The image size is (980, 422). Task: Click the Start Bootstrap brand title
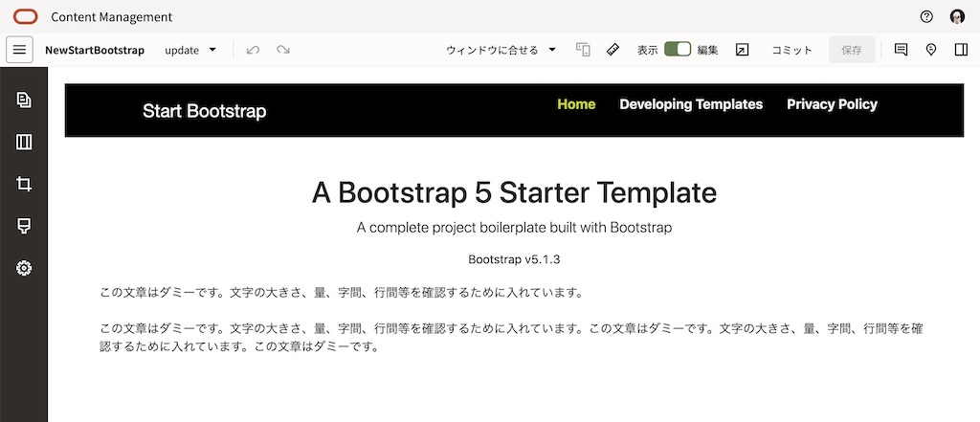204,112
